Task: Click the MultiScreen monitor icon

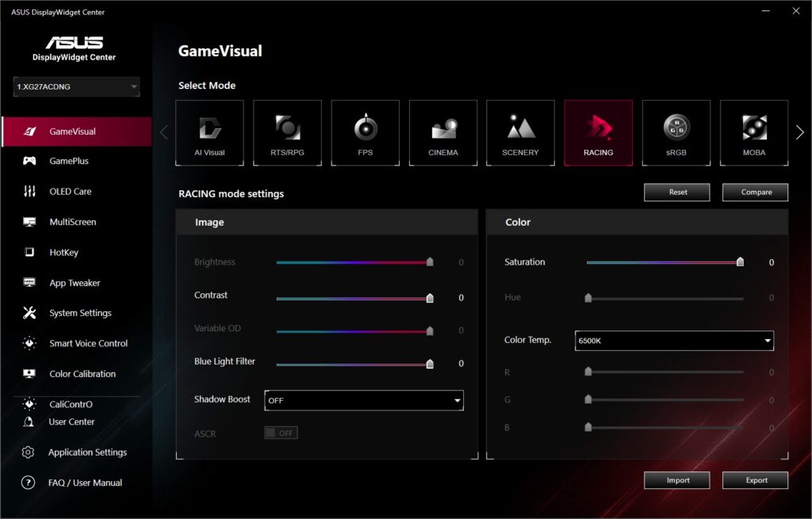Action: (x=29, y=222)
